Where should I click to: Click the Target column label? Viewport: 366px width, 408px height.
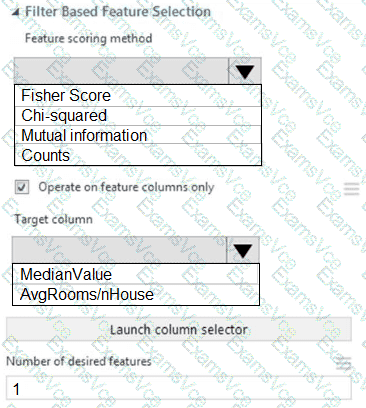click(x=53, y=219)
